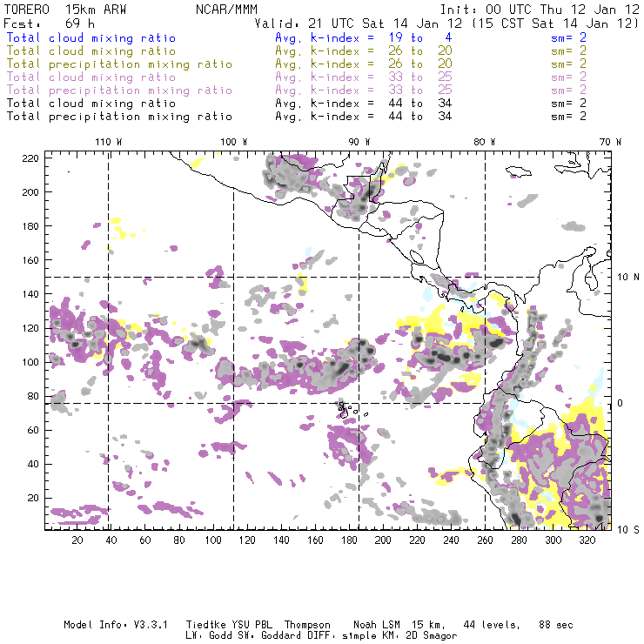Viewport: 644px width, 644px height.
Task: Click the vertical axis tick label '140'
Action: click(x=30, y=294)
